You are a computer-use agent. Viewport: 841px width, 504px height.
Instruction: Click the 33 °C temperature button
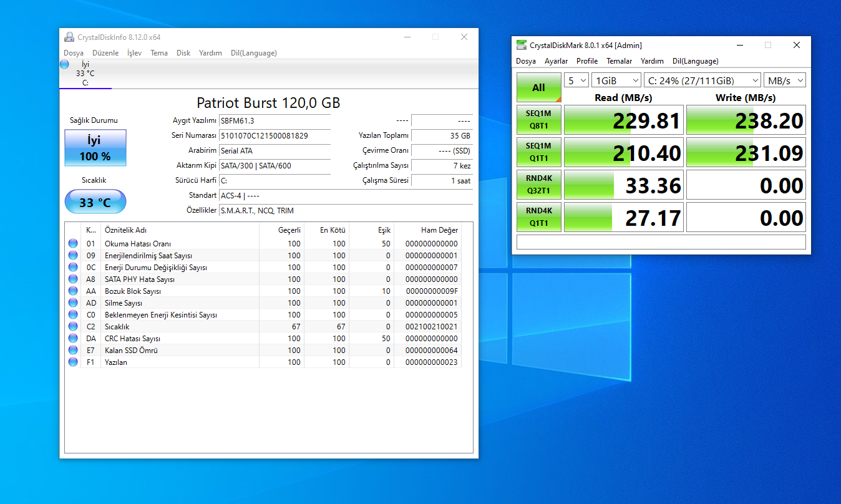95,201
